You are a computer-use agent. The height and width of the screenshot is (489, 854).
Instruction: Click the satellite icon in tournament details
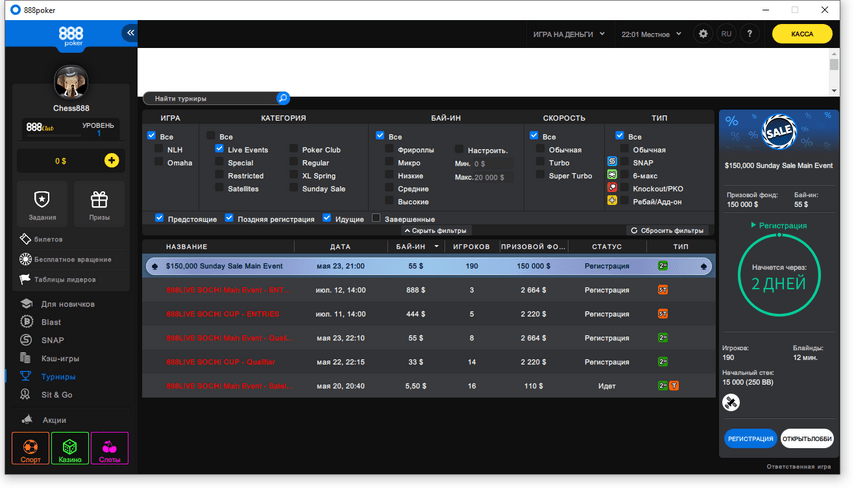click(x=731, y=402)
